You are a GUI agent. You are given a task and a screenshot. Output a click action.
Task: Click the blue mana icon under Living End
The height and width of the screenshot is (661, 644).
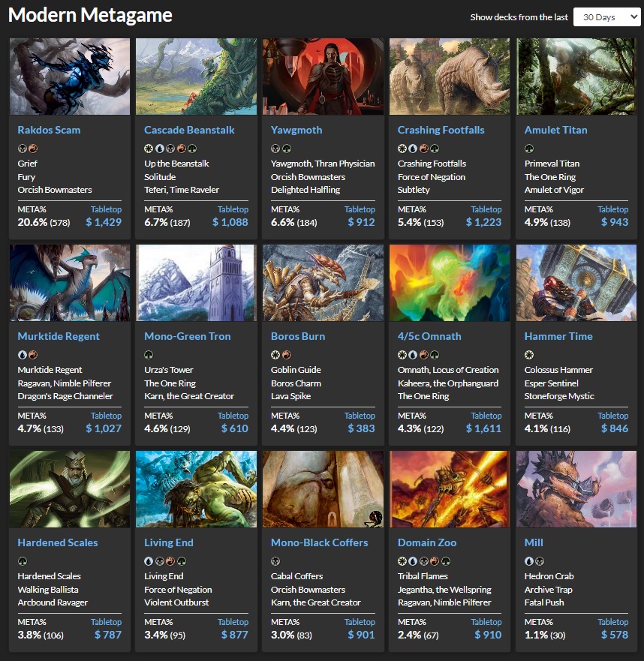click(149, 561)
